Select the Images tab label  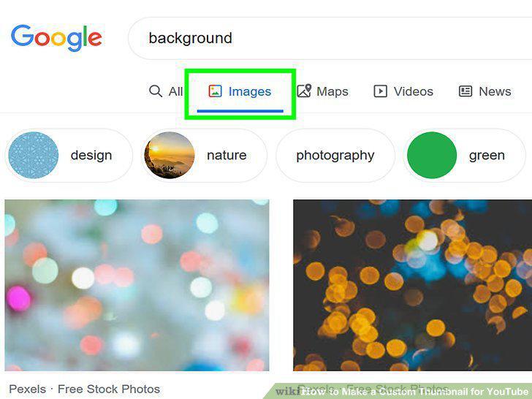[x=250, y=91]
